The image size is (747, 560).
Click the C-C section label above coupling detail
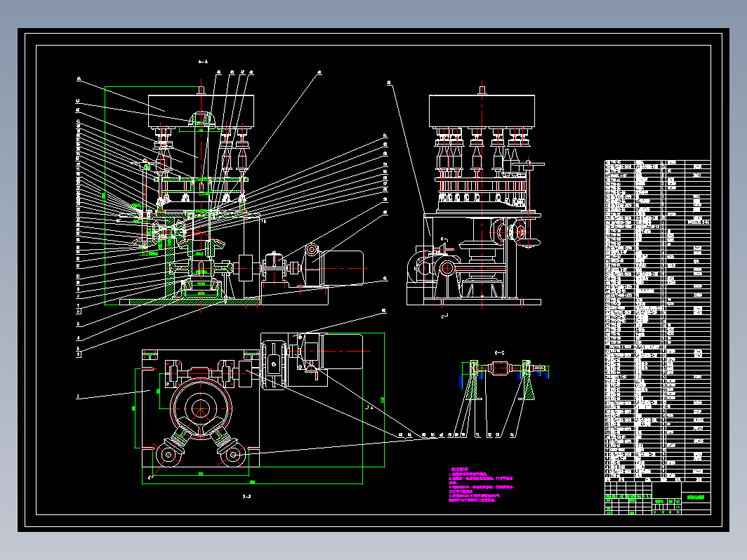pyautogui.click(x=499, y=353)
